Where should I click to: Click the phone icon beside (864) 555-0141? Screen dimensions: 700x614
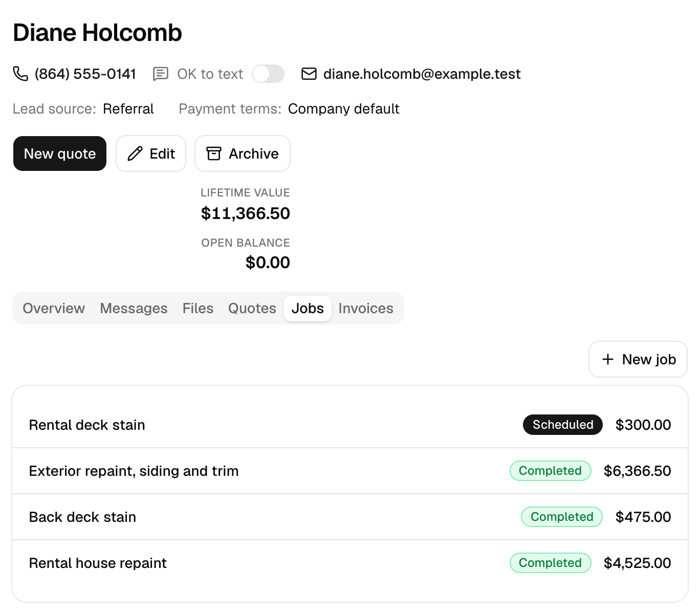(x=20, y=74)
